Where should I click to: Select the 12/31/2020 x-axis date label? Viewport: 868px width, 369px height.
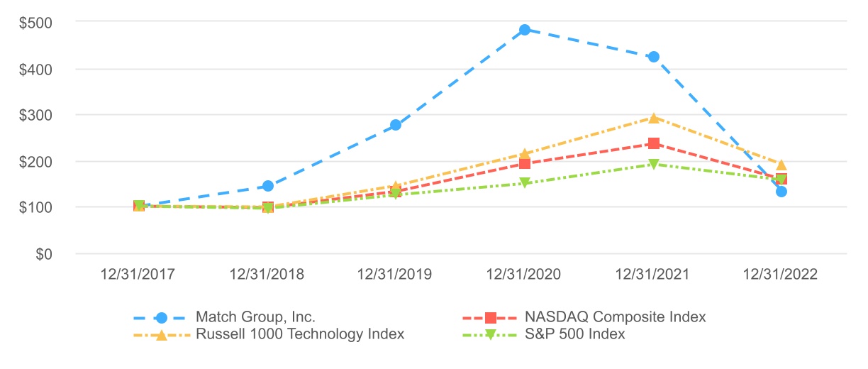525,275
